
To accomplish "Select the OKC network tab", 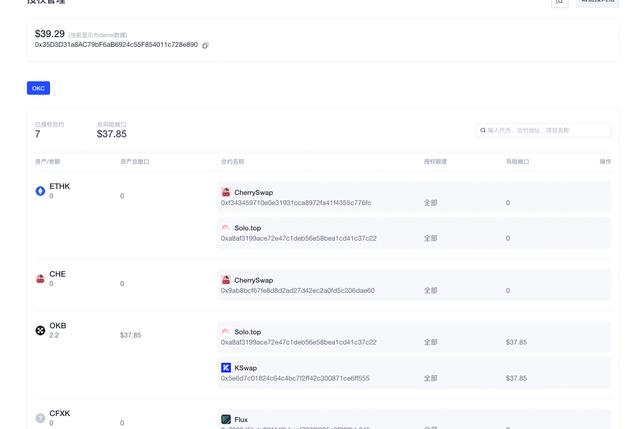I will click(x=38, y=88).
